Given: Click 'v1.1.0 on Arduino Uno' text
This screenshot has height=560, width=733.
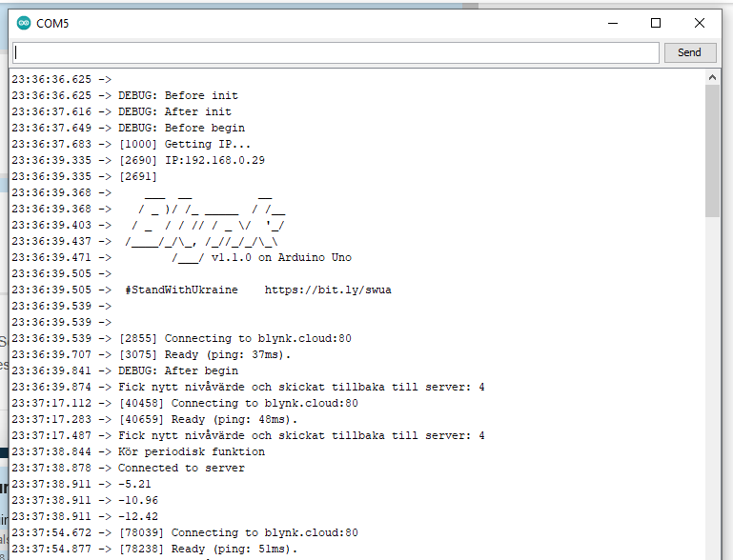Looking at the screenshot, I should [x=281, y=257].
